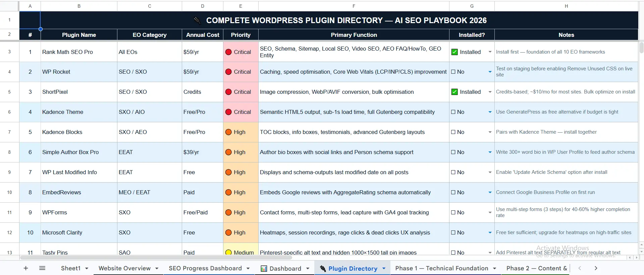This screenshot has height=275, width=644.
Task: Switch to the Dashboard tab
Action: click(x=285, y=268)
